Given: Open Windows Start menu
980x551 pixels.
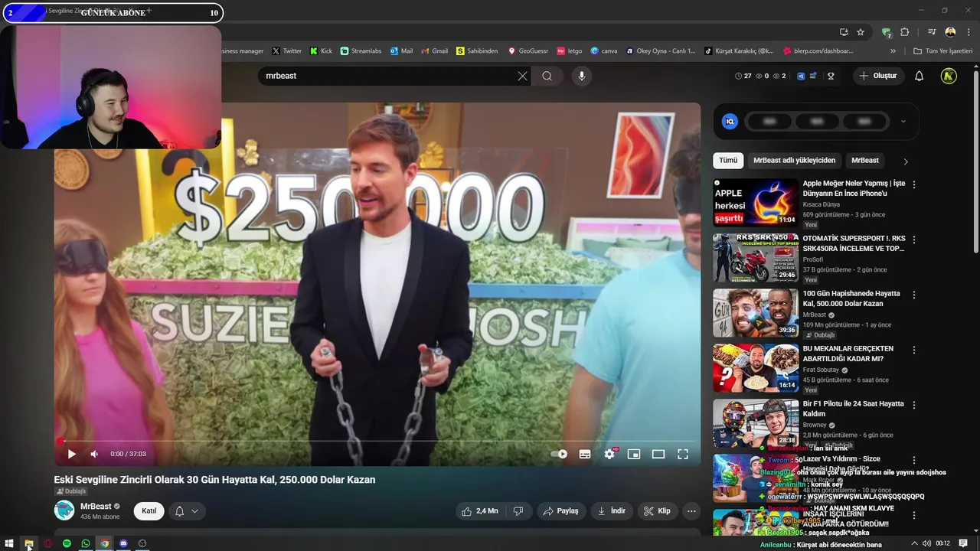Looking at the screenshot, I should point(9,543).
